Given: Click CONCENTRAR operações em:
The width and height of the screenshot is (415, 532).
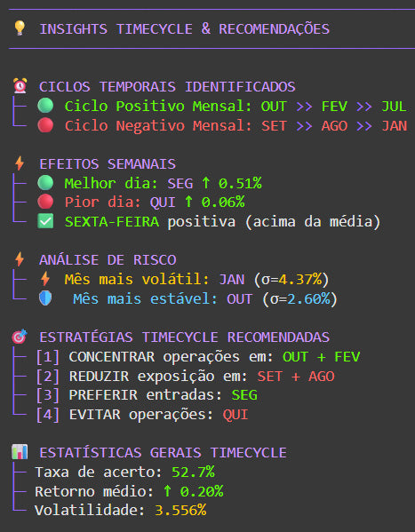Looking at the screenshot, I should (172, 357).
